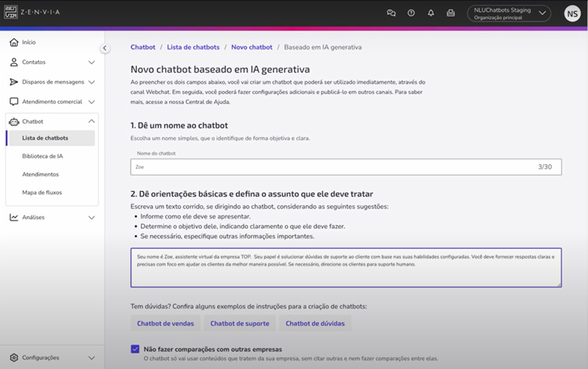Viewport: 588px width, 369px height.
Task: Click the Configurações gear icon
Action: point(14,358)
